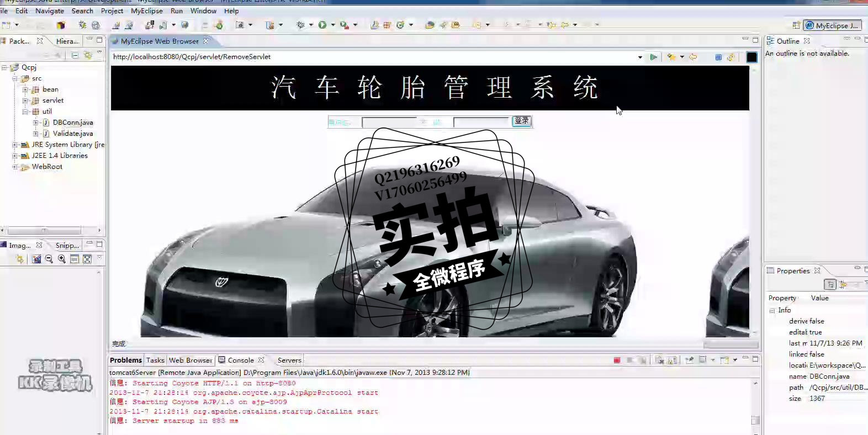Terminate the server with red stop square

pyautogui.click(x=617, y=360)
